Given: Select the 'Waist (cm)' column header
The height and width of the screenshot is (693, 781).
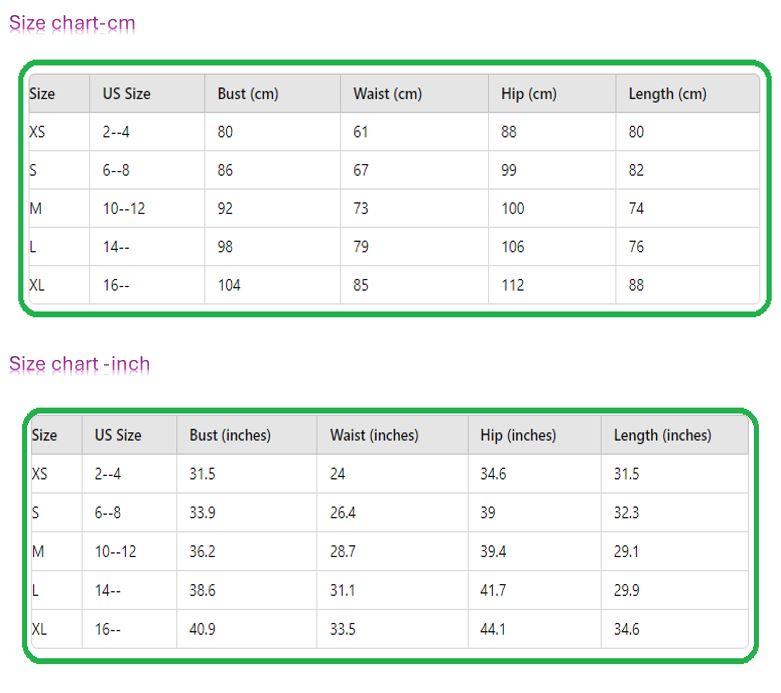Looking at the screenshot, I should coord(387,94).
